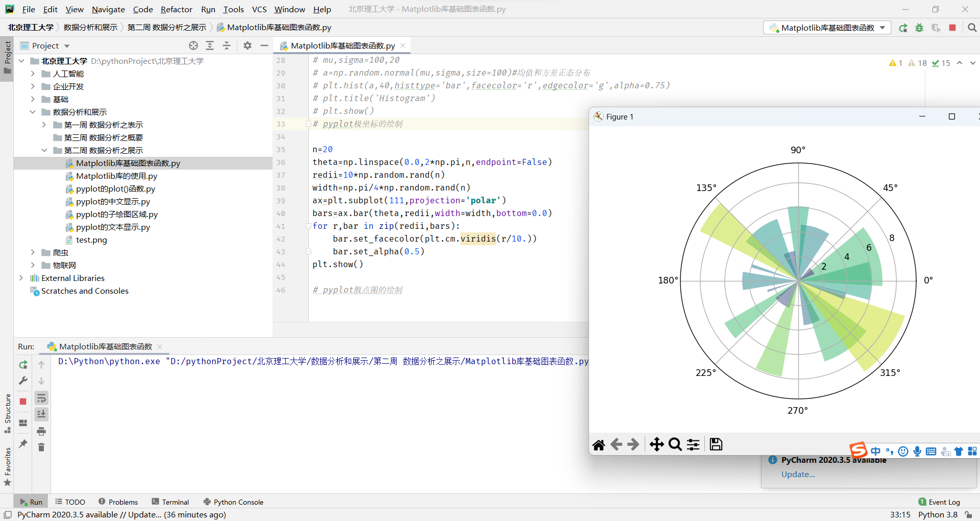Toggle Sogou Chinese input mode
Screen dimensions: 980x521
pos(876,452)
